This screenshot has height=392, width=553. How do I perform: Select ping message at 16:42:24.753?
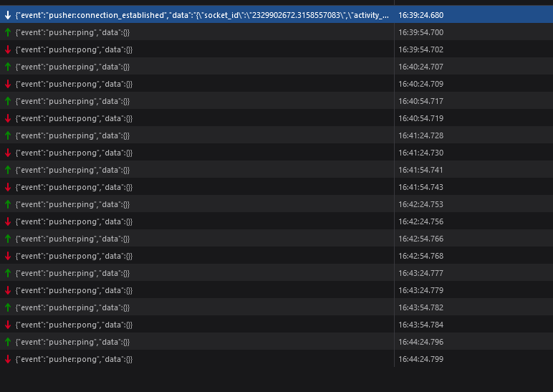point(276,204)
